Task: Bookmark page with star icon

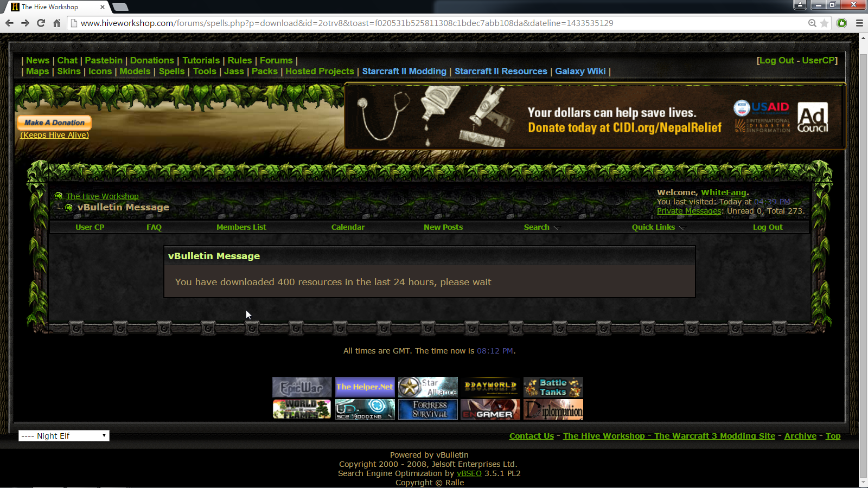Action: [824, 23]
